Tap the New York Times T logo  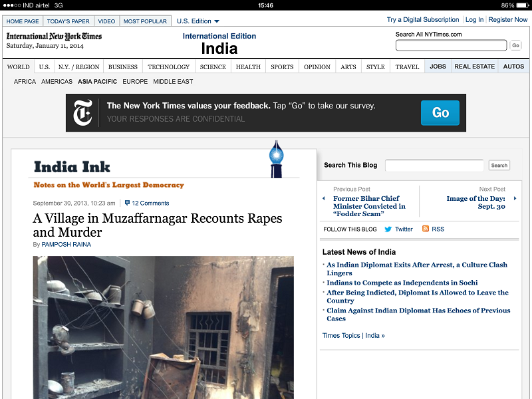tap(82, 112)
